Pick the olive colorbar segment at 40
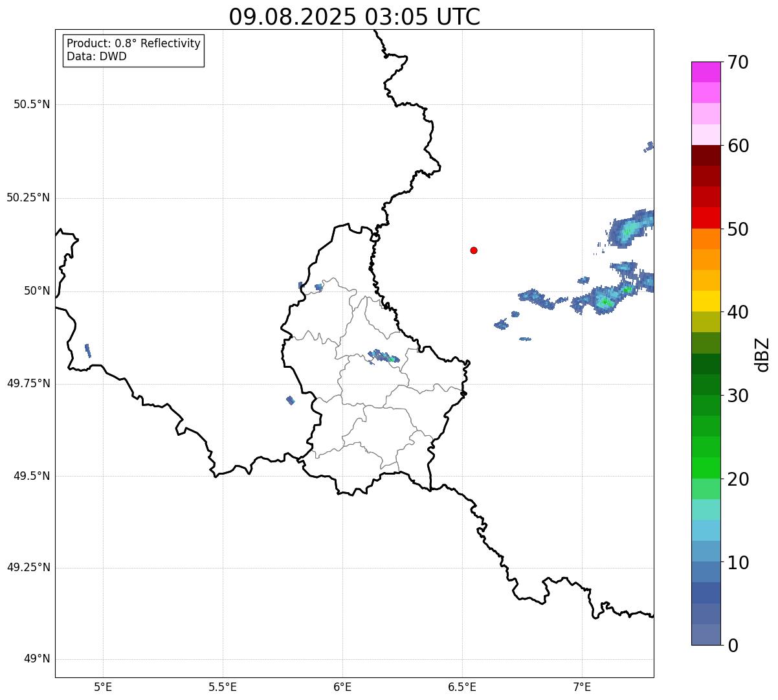Screen dimensions: 778x700 [x=706, y=322]
